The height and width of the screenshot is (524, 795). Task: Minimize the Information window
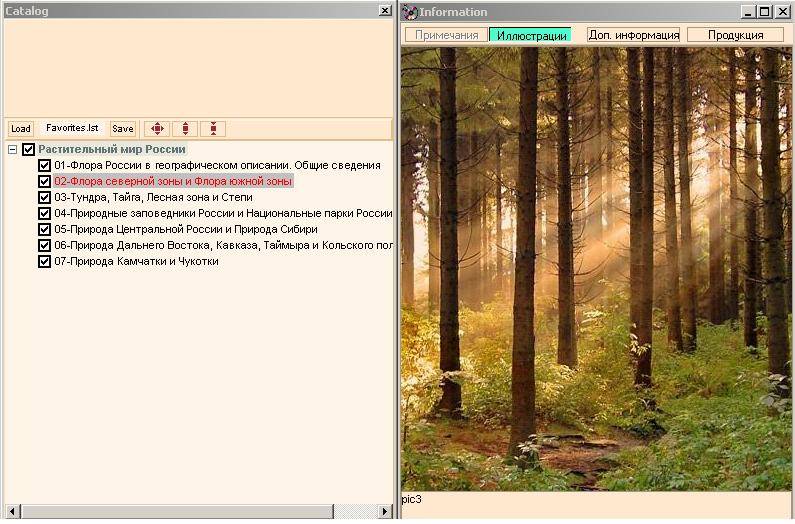point(748,12)
